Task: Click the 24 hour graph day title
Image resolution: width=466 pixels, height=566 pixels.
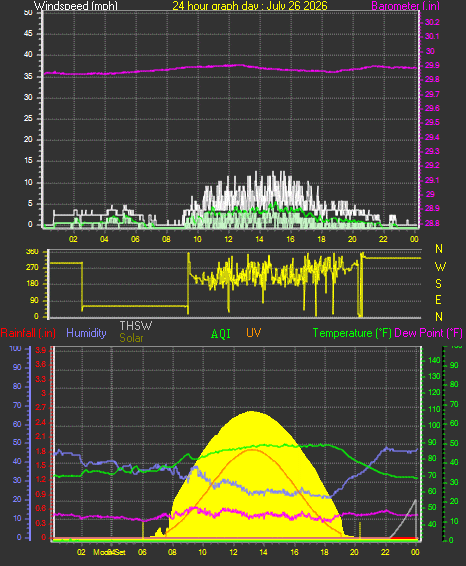Action: point(250,5)
